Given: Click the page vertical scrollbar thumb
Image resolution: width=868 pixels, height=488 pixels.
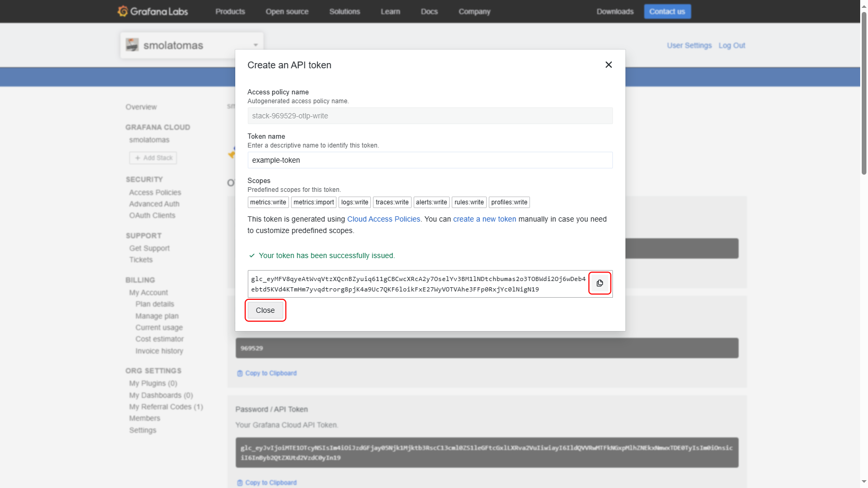Looking at the screenshot, I should point(864,94).
